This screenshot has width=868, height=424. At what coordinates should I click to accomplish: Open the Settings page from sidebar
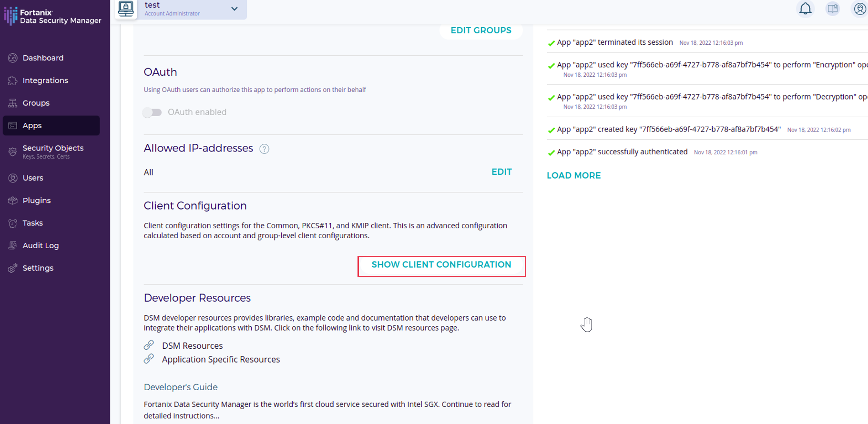(38, 268)
